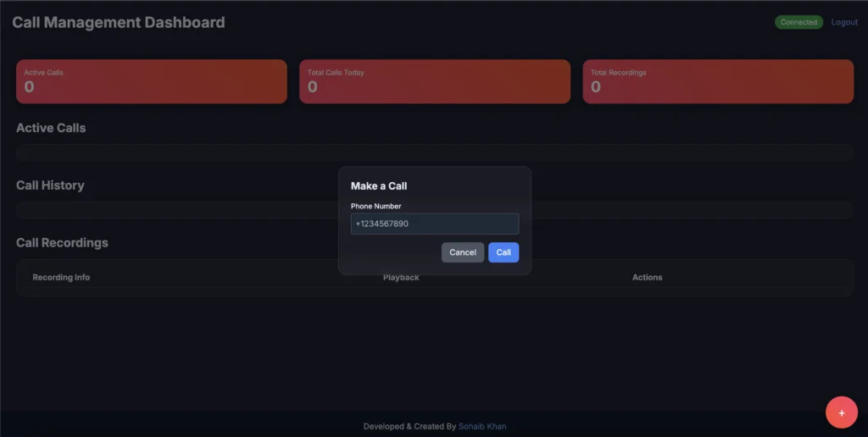This screenshot has width=868, height=437.
Task: Select the Total Calls Today card
Action: click(x=434, y=81)
